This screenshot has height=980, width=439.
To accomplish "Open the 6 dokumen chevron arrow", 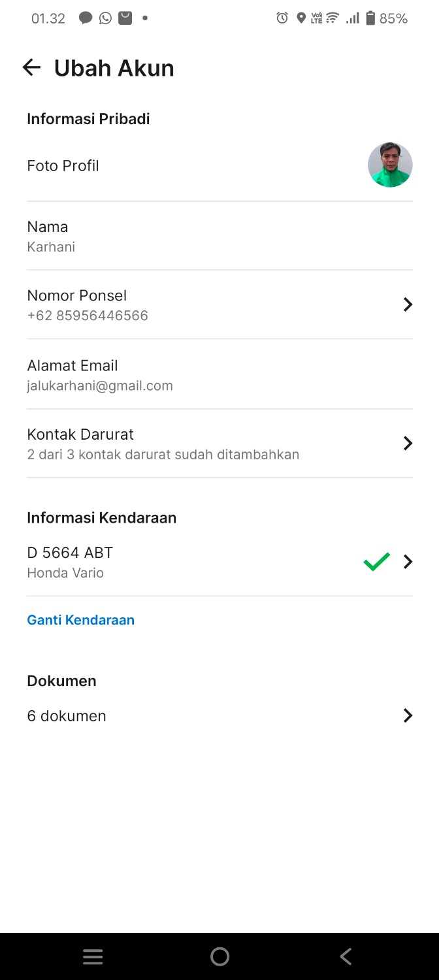I will pos(408,716).
